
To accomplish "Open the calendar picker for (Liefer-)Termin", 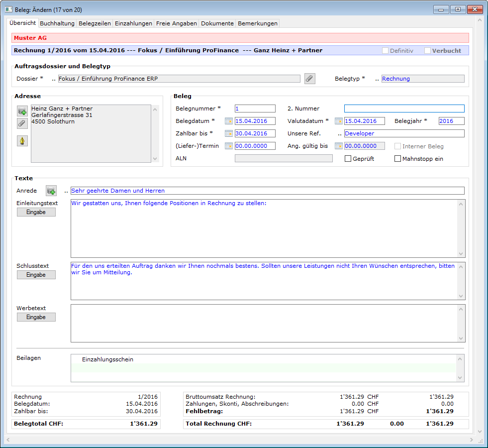I will pos(229,146).
